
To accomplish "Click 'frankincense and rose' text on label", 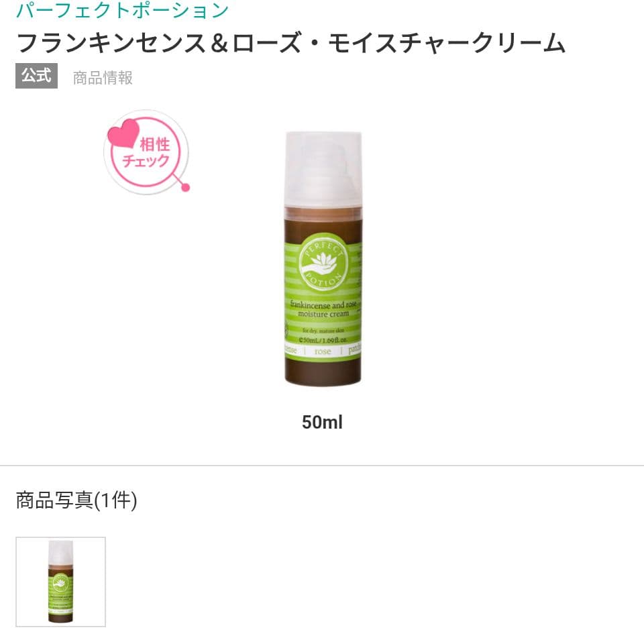I will (323, 305).
